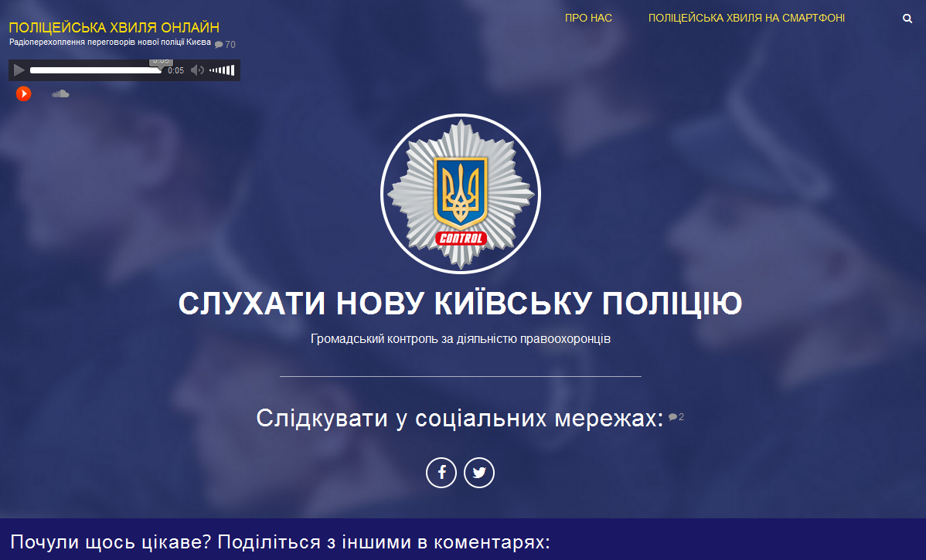Click the 0:05 time display in player

click(x=175, y=70)
